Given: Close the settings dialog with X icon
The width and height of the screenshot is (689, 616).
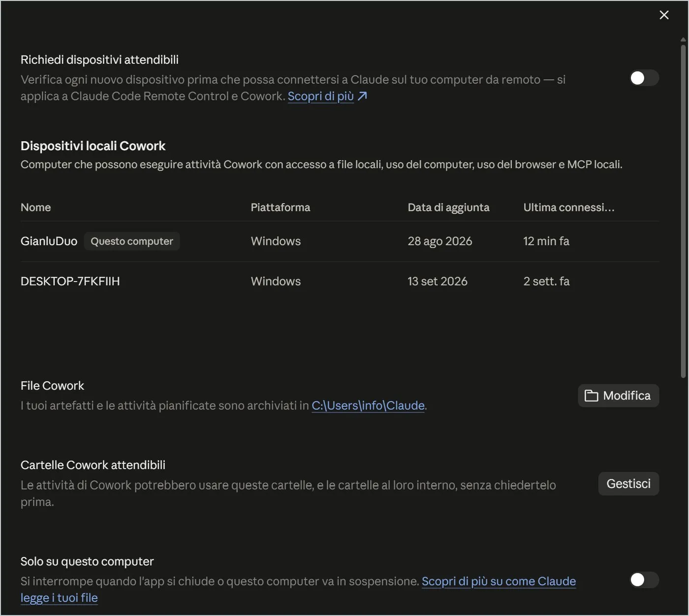Looking at the screenshot, I should [x=664, y=15].
